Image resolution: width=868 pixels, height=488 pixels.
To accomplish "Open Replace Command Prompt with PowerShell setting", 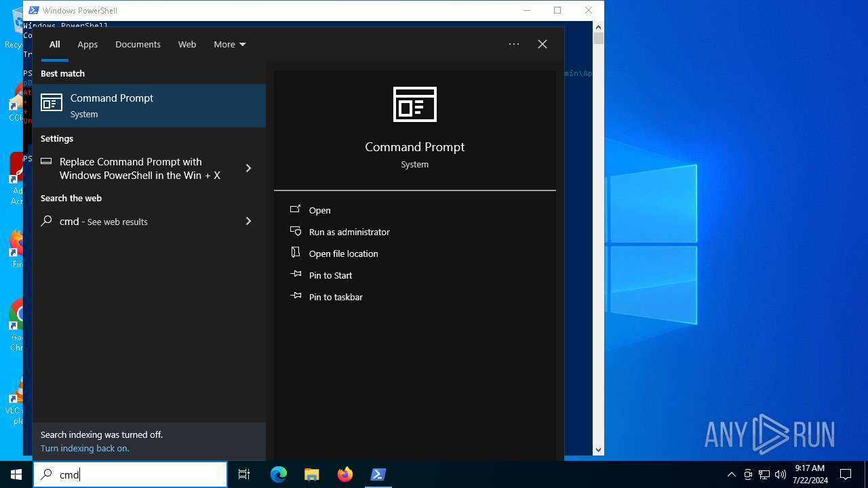I will [149, 168].
